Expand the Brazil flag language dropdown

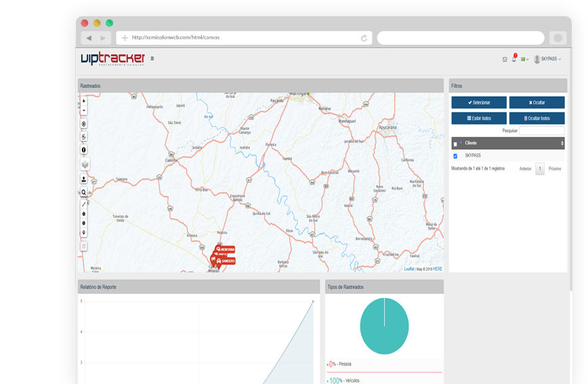tap(524, 59)
